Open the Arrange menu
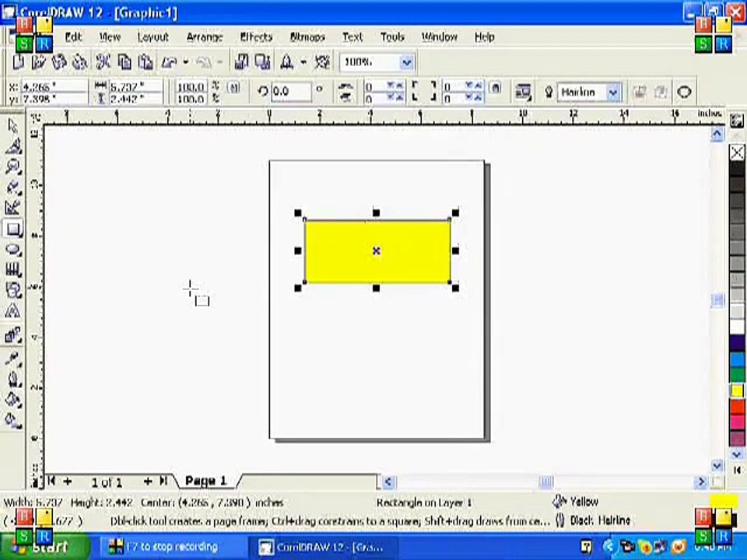This screenshot has width=747, height=560. 205,37
